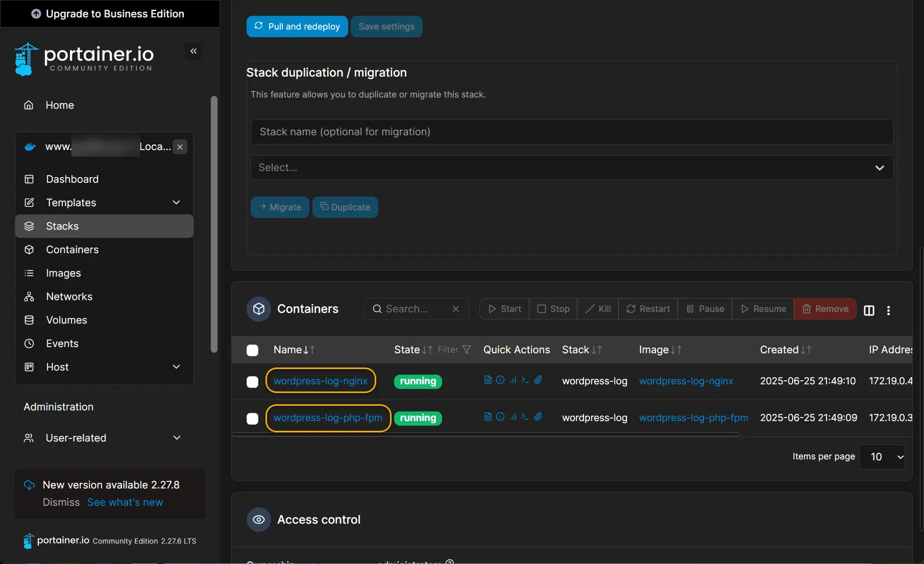The image size is (924, 564).
Task: Check the wordpress-log-nginx row checkbox
Action: (252, 382)
